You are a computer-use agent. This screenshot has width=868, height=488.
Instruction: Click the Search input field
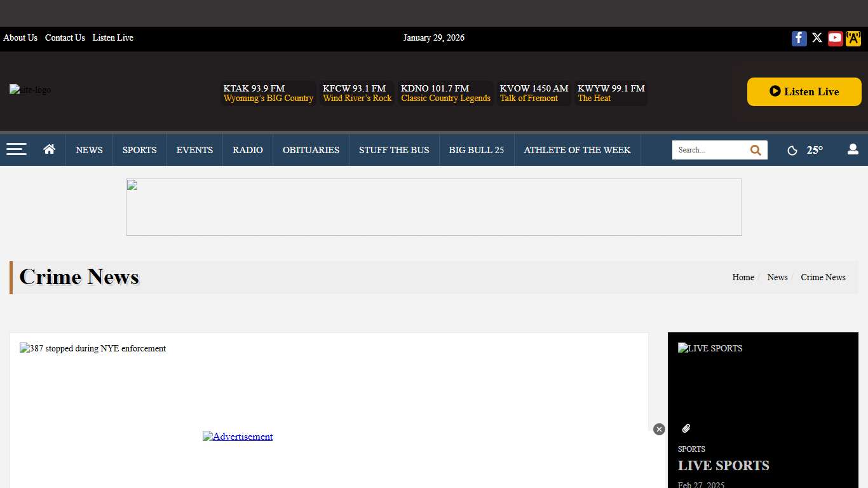[709, 150]
